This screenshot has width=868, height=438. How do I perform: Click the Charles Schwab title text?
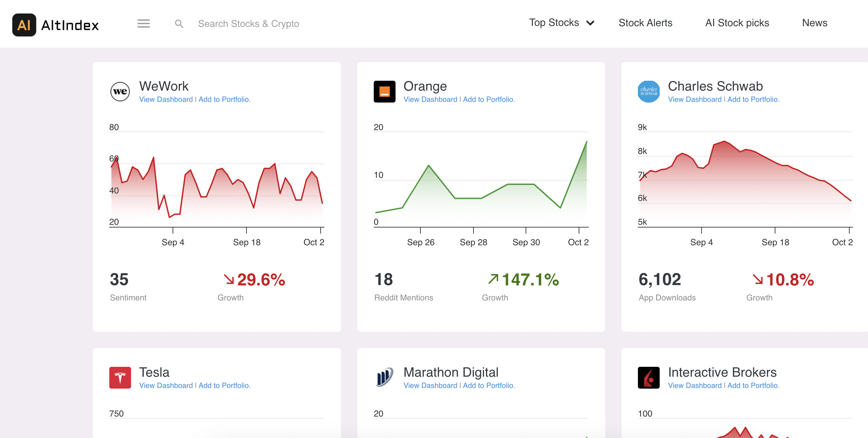[716, 86]
